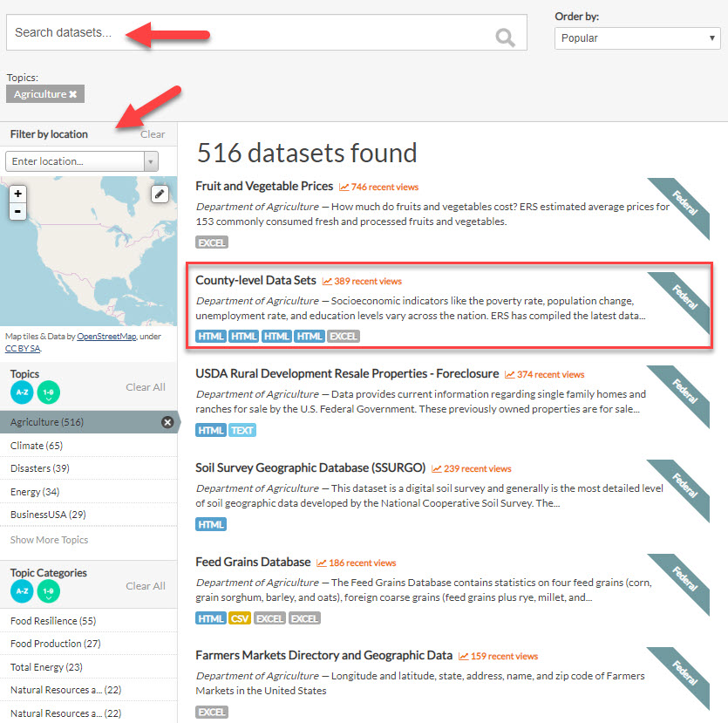Zoom out using the map minus icon
The height and width of the screenshot is (723, 728).
18,211
